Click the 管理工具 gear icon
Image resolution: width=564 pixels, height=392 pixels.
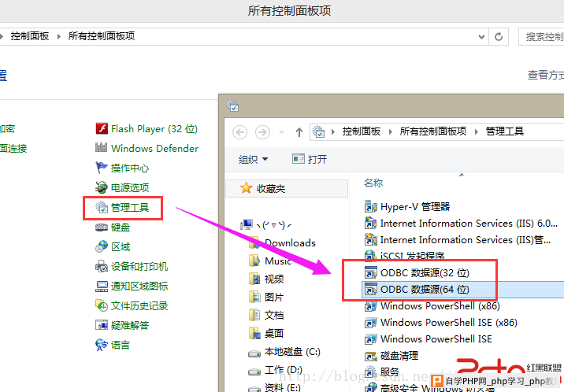102,207
